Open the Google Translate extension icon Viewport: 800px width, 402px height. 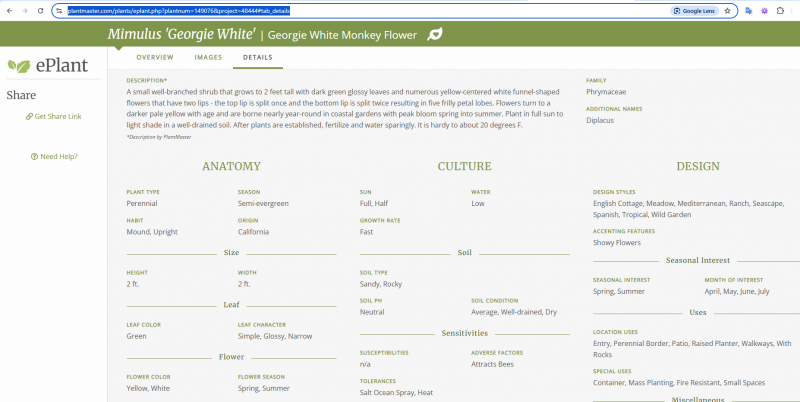point(748,10)
